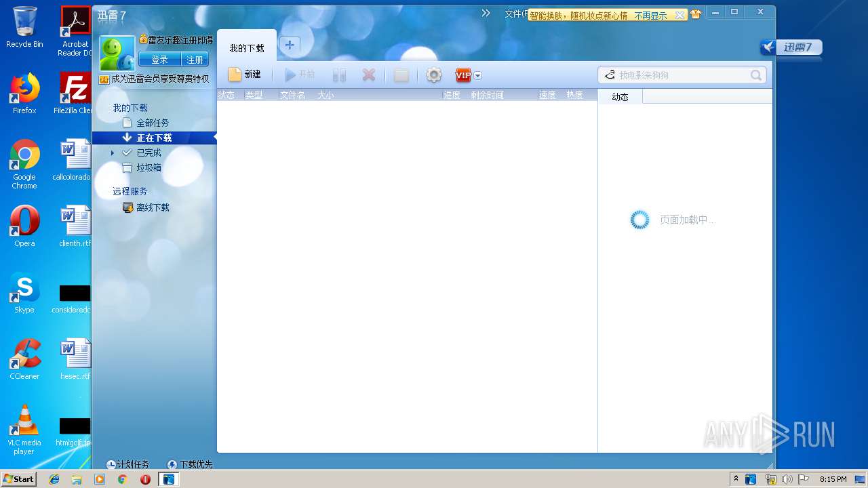
Task: Open the Opera desktop shortcut
Action: [x=24, y=226]
